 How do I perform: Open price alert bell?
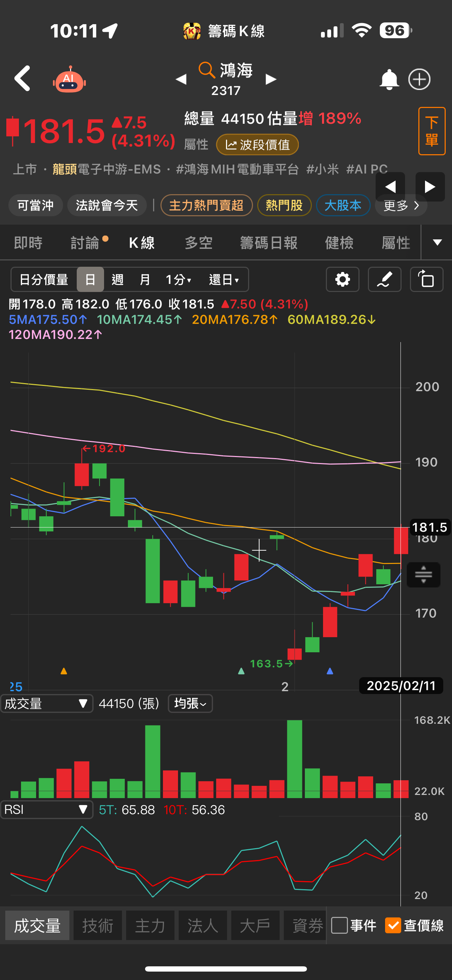pyautogui.click(x=389, y=80)
